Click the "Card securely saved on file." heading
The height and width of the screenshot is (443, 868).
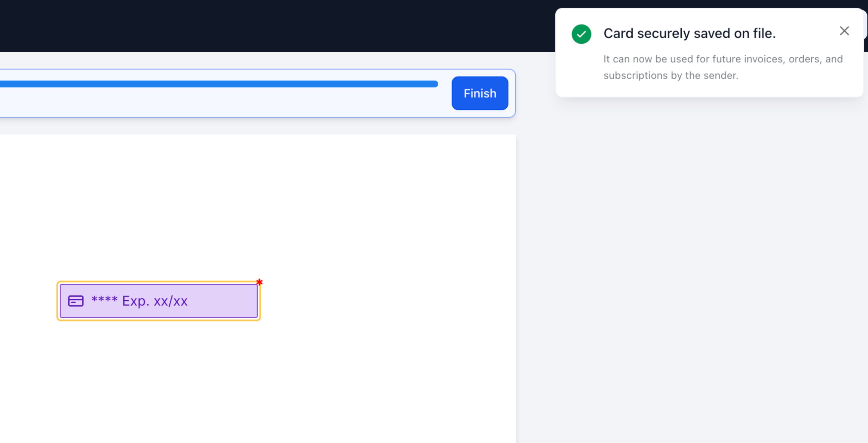click(690, 33)
